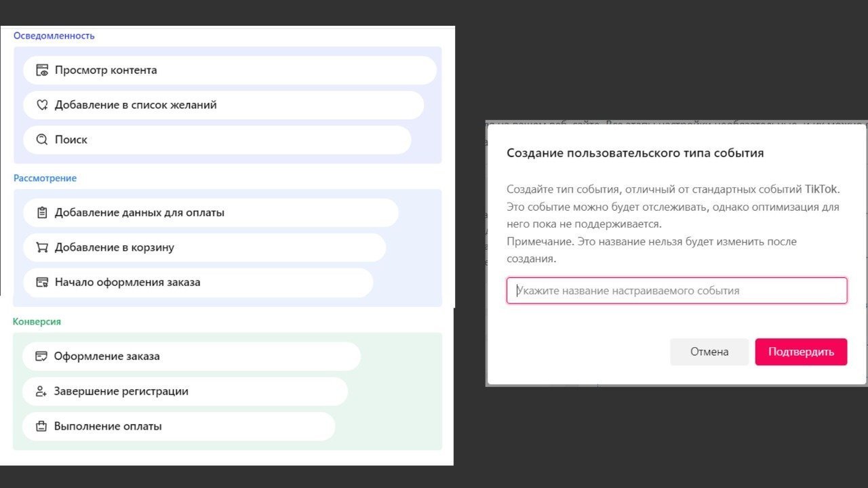Select the Поиск event
Image resolution: width=868 pixels, height=488 pixels.
[x=217, y=140]
